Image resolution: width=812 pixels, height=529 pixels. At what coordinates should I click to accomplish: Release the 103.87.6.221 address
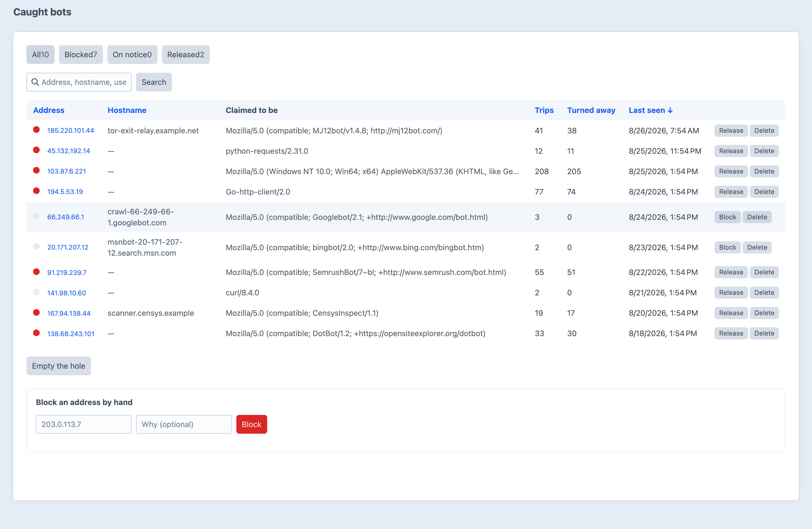click(731, 171)
